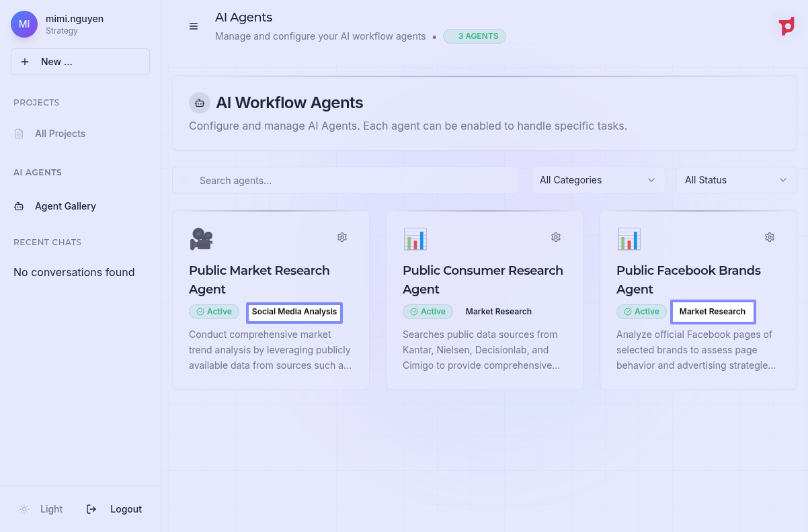Toggle the Light theme switch
This screenshot has width=808, height=532.
click(42, 509)
